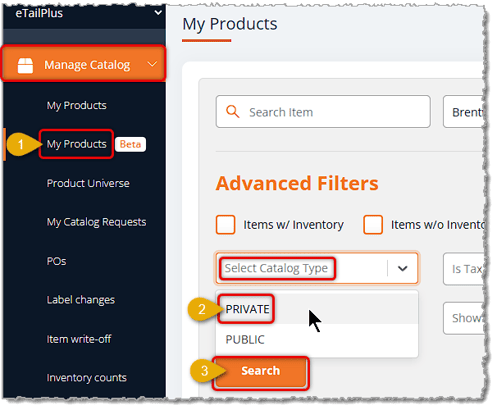The width and height of the screenshot is (497, 410).
Task: Open Item write-off page
Action: [x=79, y=339]
